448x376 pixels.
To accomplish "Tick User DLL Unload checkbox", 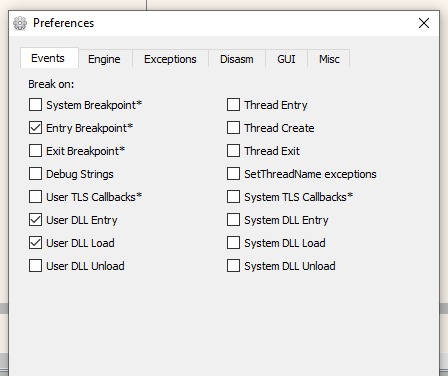I will coord(35,266).
